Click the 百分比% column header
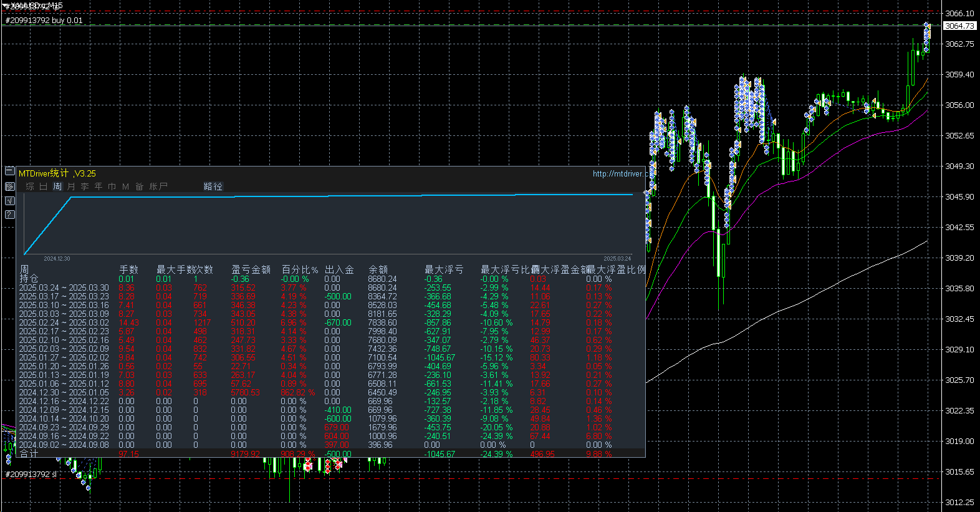The height and width of the screenshot is (512, 980). point(300,269)
